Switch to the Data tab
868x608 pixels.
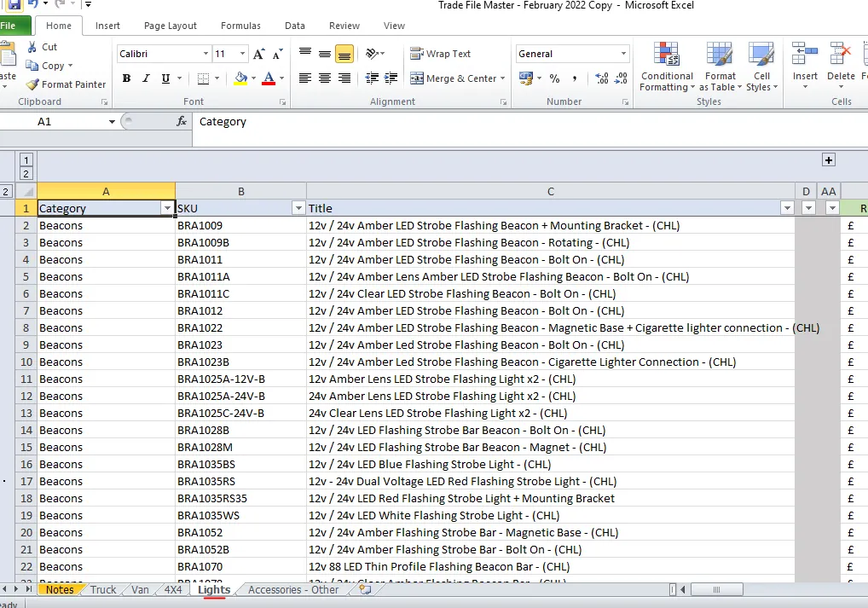coord(295,26)
